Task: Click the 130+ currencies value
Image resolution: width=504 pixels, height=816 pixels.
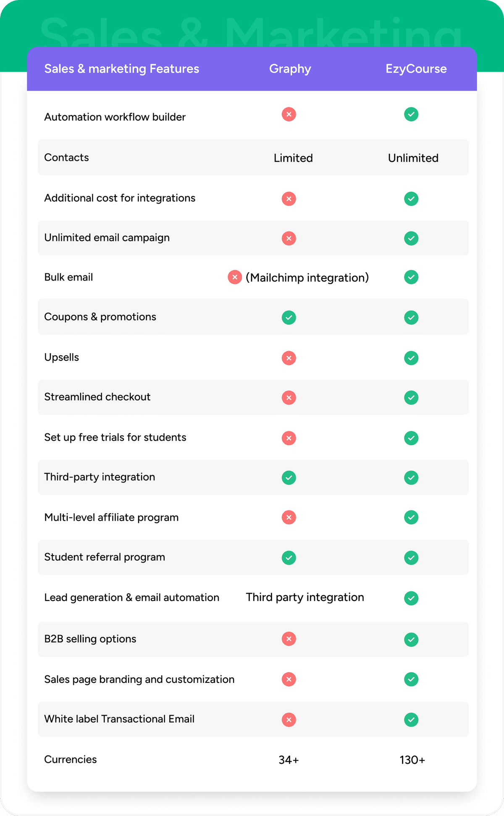Action: pyautogui.click(x=412, y=760)
